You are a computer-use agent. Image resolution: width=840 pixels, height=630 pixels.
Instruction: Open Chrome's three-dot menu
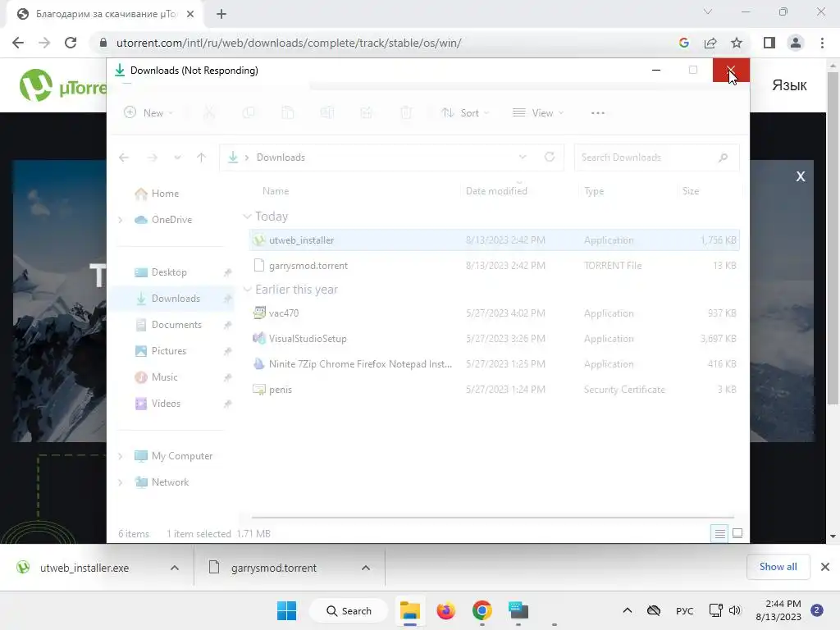click(822, 43)
